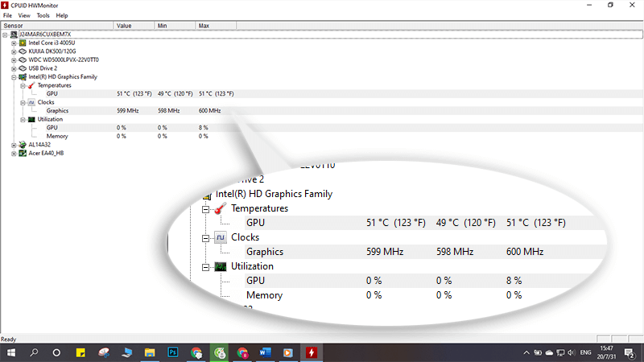Open the Tools menu
Viewport: 644px width, 362px height.
click(x=43, y=15)
